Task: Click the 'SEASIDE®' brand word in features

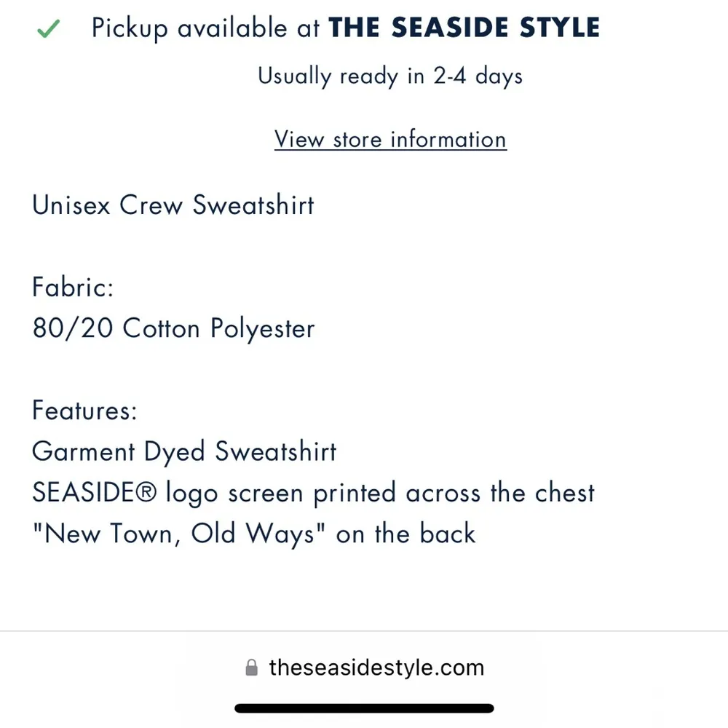Action: (x=95, y=494)
